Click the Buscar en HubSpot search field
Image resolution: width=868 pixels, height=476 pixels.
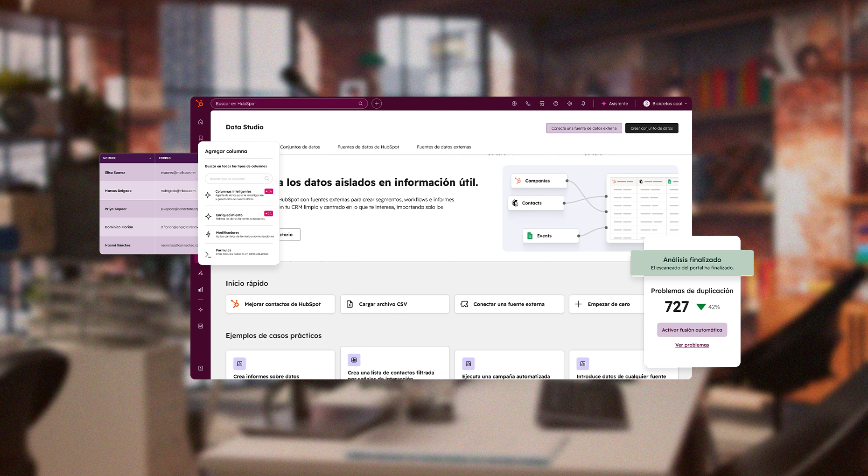click(x=285, y=104)
